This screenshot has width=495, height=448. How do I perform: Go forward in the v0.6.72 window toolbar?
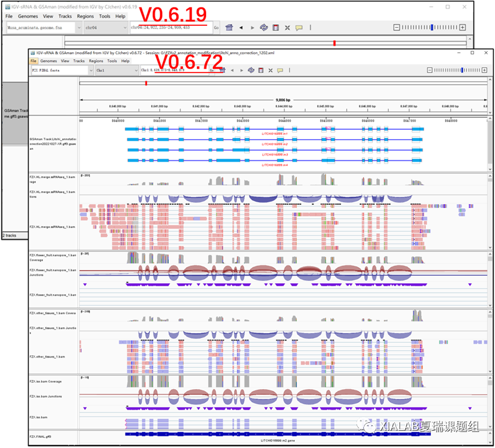pos(241,70)
